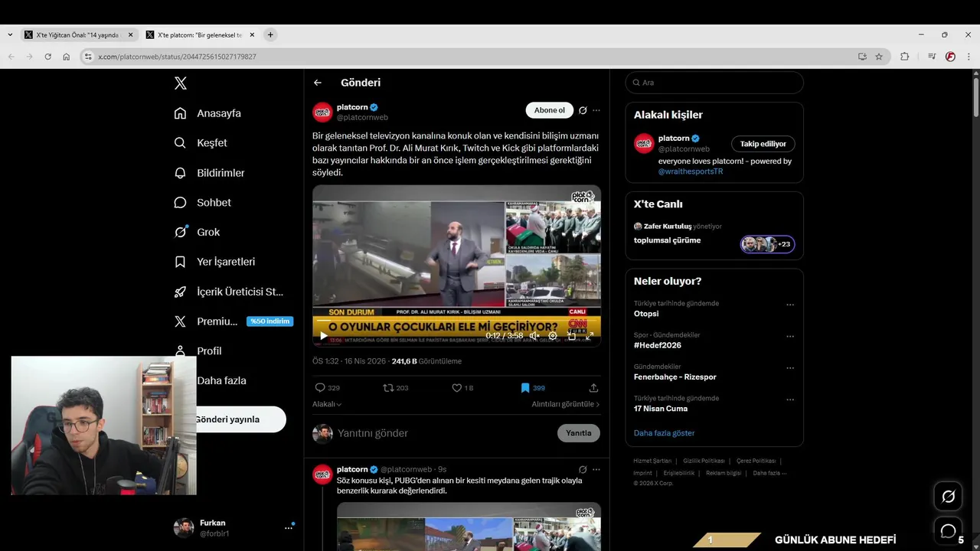Click the browser home icon
Viewport: 980px width, 551px height.
click(67, 57)
